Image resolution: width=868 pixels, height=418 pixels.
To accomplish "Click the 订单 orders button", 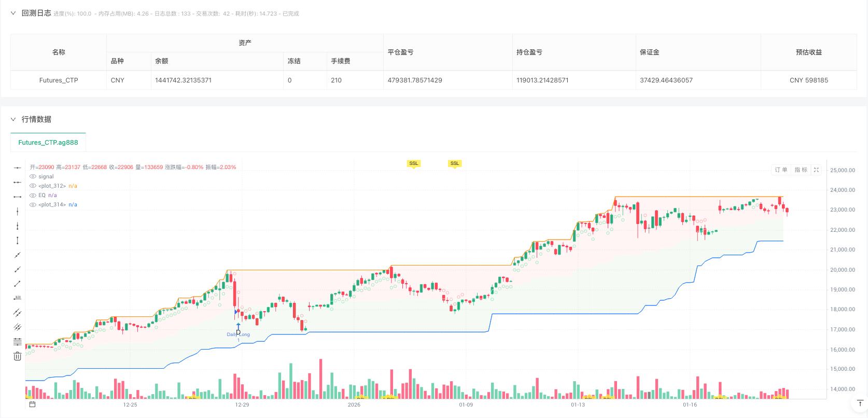I will coord(781,170).
